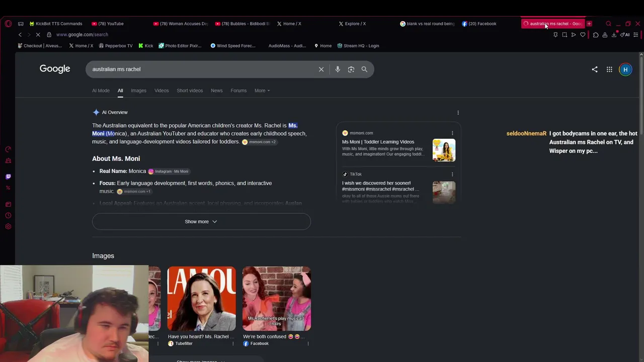This screenshot has width=644, height=362.
Task: Open the Wind Speed Forecast bookmark
Action: tap(233, 46)
